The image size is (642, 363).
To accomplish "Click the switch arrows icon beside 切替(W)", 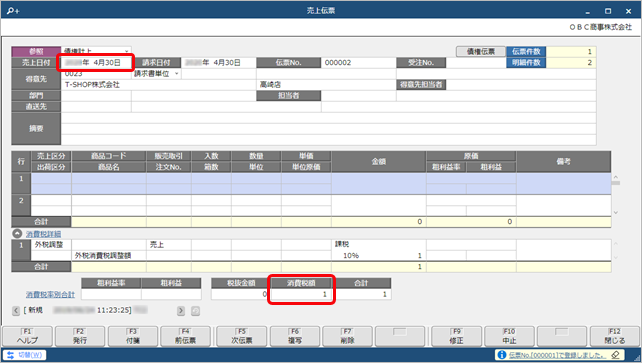I will click(10, 355).
